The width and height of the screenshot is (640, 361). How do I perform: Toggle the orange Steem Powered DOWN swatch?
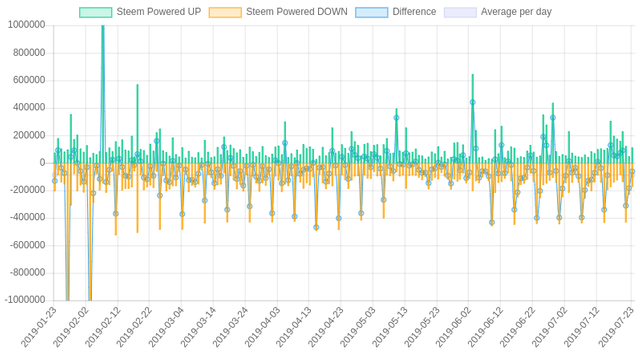pos(225,12)
